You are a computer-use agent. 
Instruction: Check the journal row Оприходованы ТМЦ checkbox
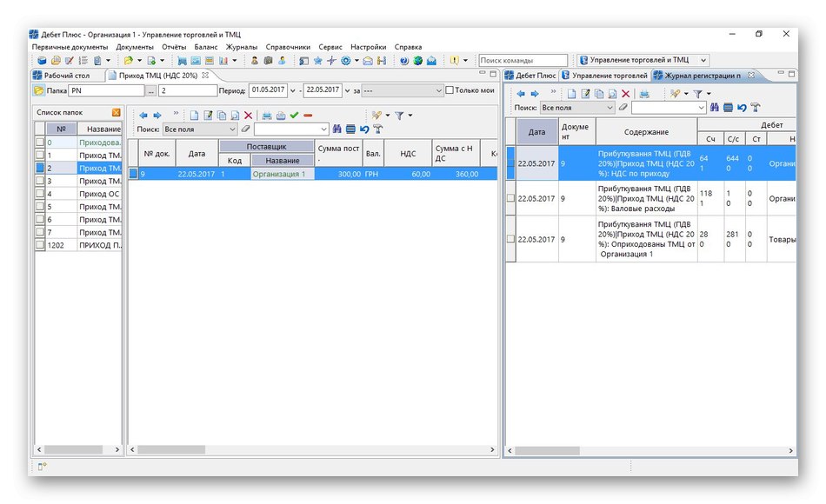tap(510, 239)
